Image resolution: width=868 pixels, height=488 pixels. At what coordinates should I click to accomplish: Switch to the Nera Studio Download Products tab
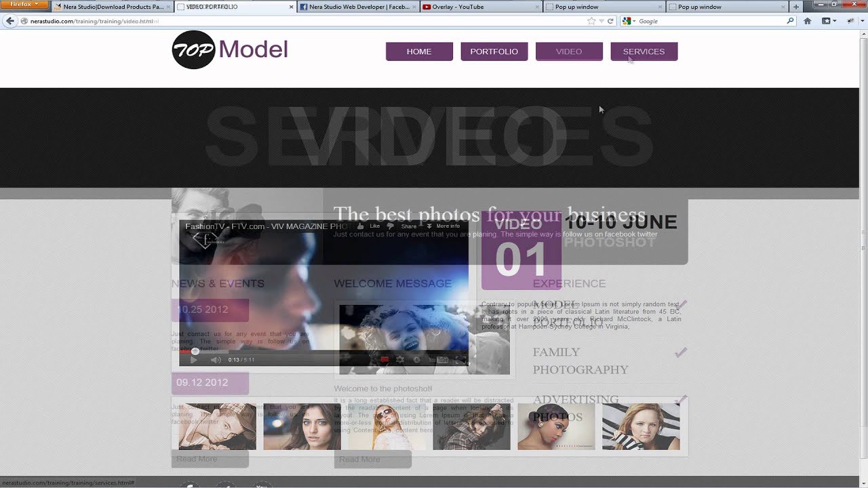(x=113, y=7)
